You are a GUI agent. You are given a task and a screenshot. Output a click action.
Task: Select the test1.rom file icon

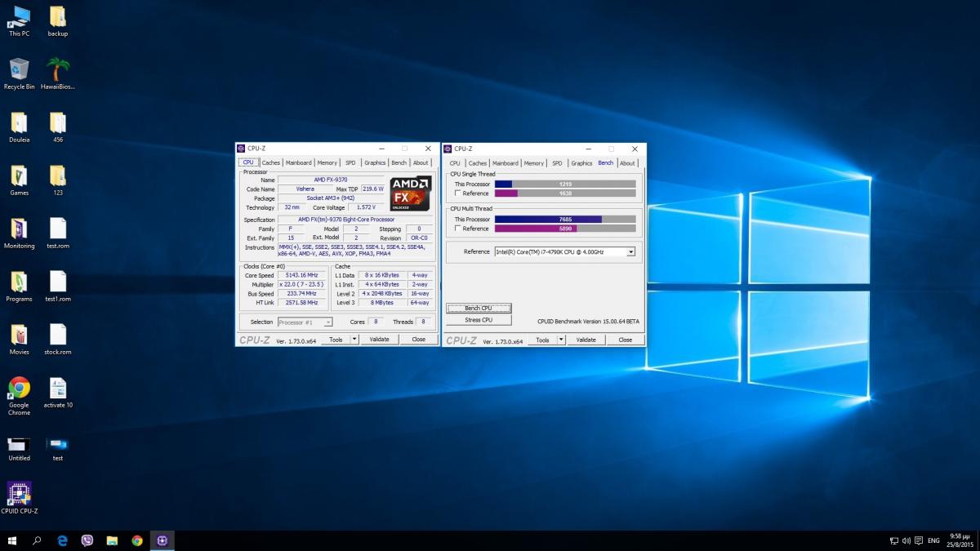pos(58,287)
